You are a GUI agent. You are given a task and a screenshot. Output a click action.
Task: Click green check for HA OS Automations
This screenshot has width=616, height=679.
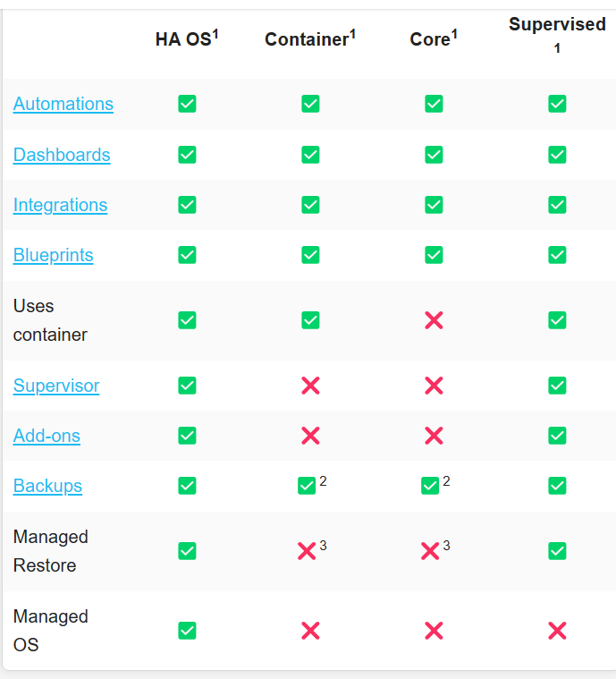[187, 104]
